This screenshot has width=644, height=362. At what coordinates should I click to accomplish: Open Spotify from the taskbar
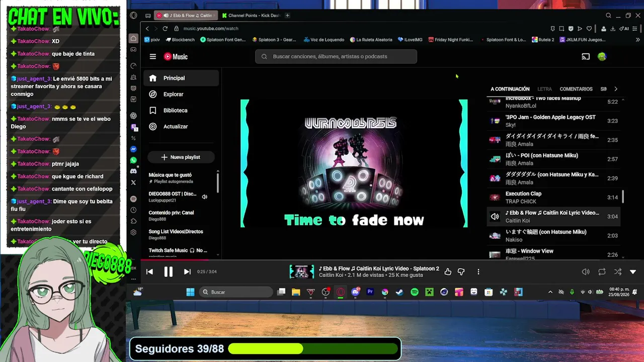pos(415,292)
